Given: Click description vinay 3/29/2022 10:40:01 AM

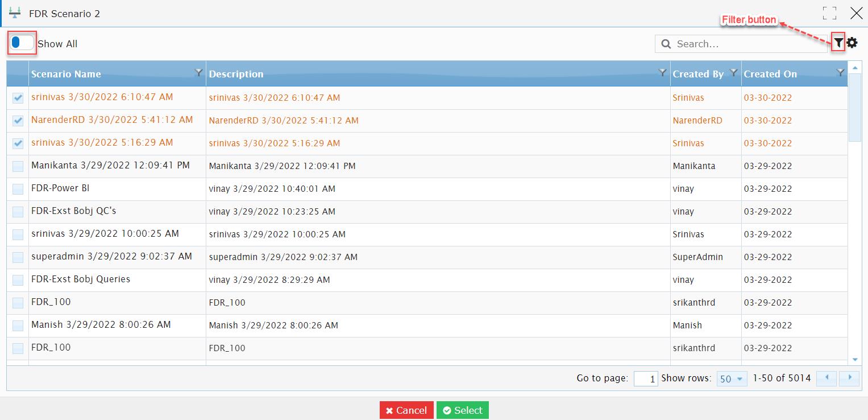Looking at the screenshot, I should [x=272, y=188].
